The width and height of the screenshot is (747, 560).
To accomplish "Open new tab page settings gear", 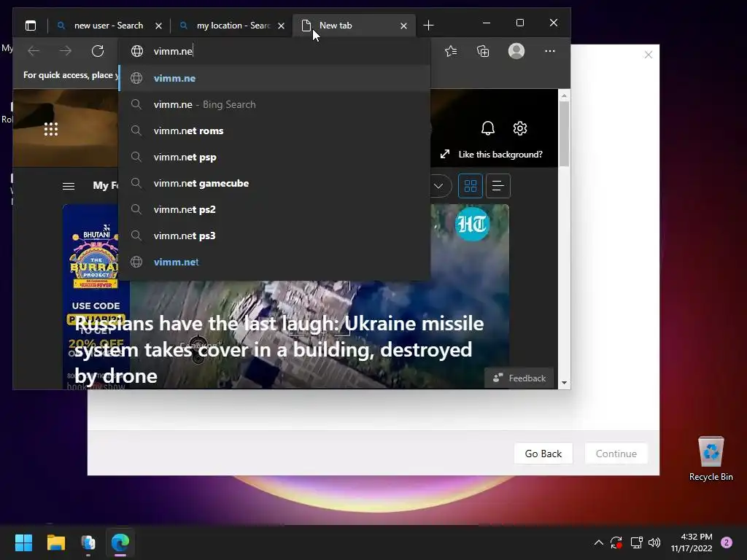I will (519, 128).
